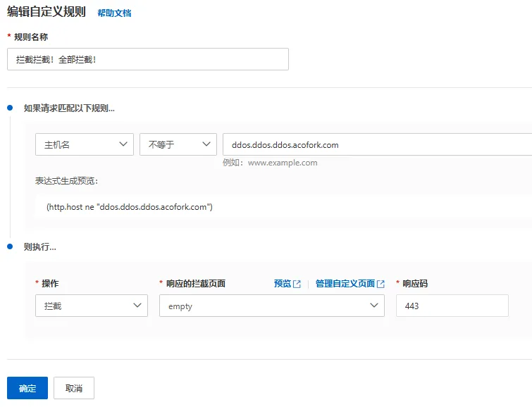
Task: Expand the 不等于 operator dropdown
Action: tap(178, 144)
